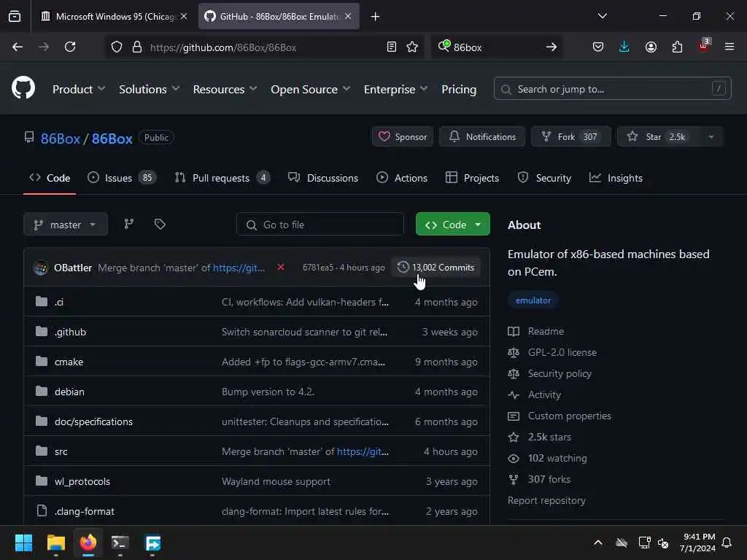Image resolution: width=747 pixels, height=560 pixels.
Task: Click the Go to file field
Action: [320, 225]
